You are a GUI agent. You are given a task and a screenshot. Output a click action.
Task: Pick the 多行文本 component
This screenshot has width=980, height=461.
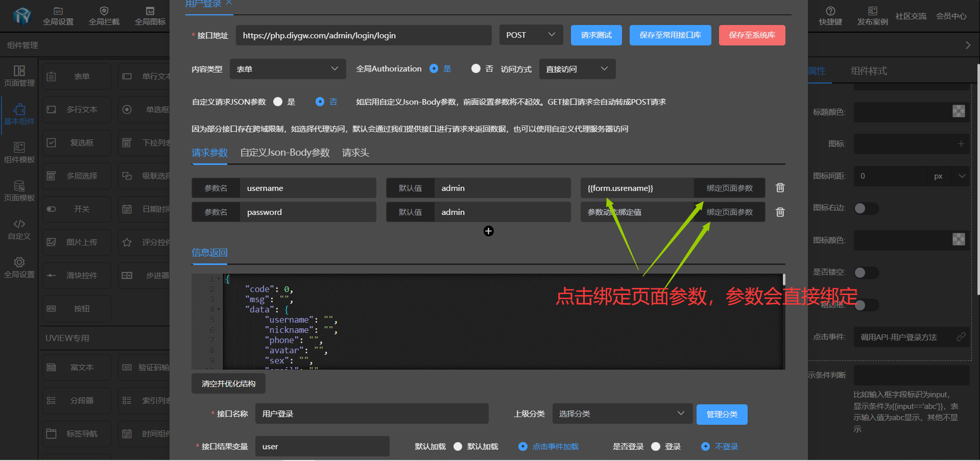click(x=77, y=110)
